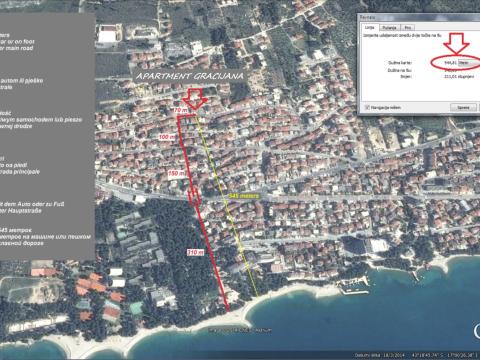The image size is (480, 360).
Task: Select the Pro tab in ruler dialog
Action: (407, 28)
